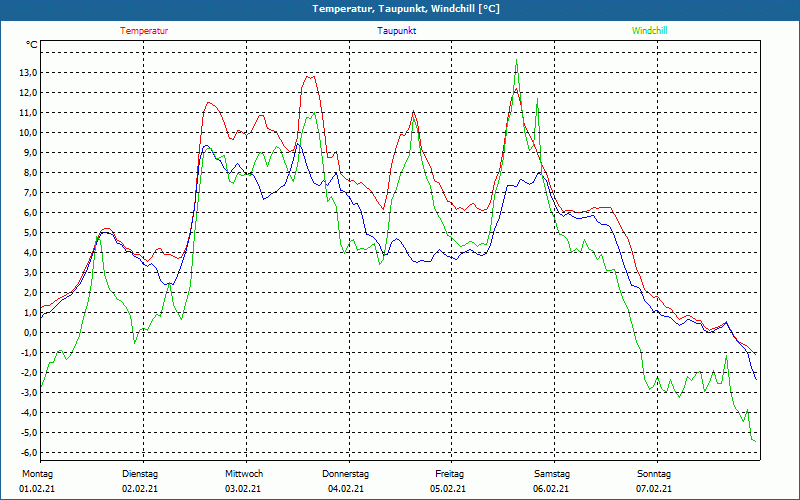This screenshot has height=500, width=800.
Task: Click the 13,0 y-axis value
Action: 28,73
